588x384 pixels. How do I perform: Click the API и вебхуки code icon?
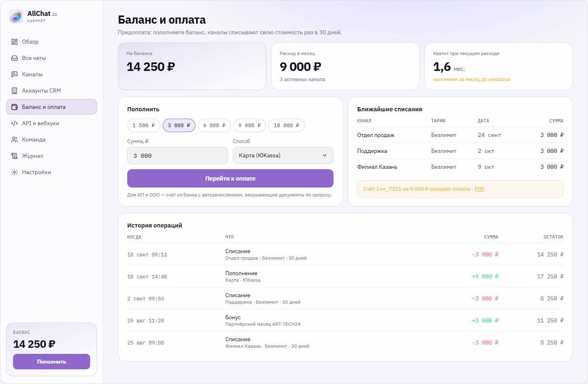pos(15,123)
